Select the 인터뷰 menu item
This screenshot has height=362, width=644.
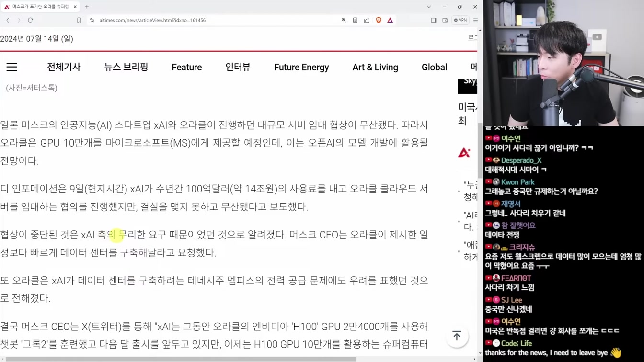coord(238,67)
